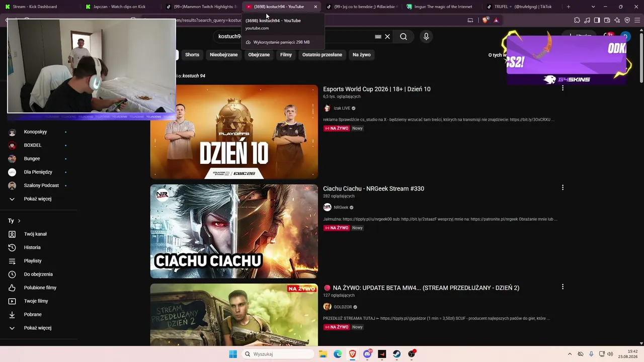The height and width of the screenshot is (362, 644).
Task: Open Esports World Cup 2026 video title
Action: point(377,89)
